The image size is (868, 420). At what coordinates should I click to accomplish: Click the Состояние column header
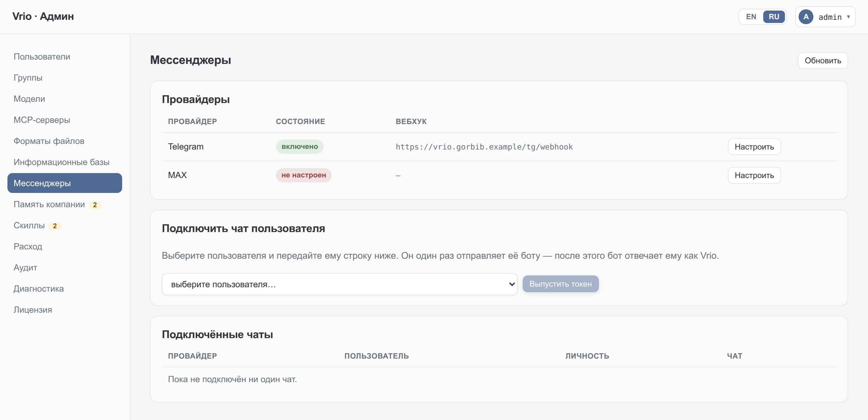(300, 121)
